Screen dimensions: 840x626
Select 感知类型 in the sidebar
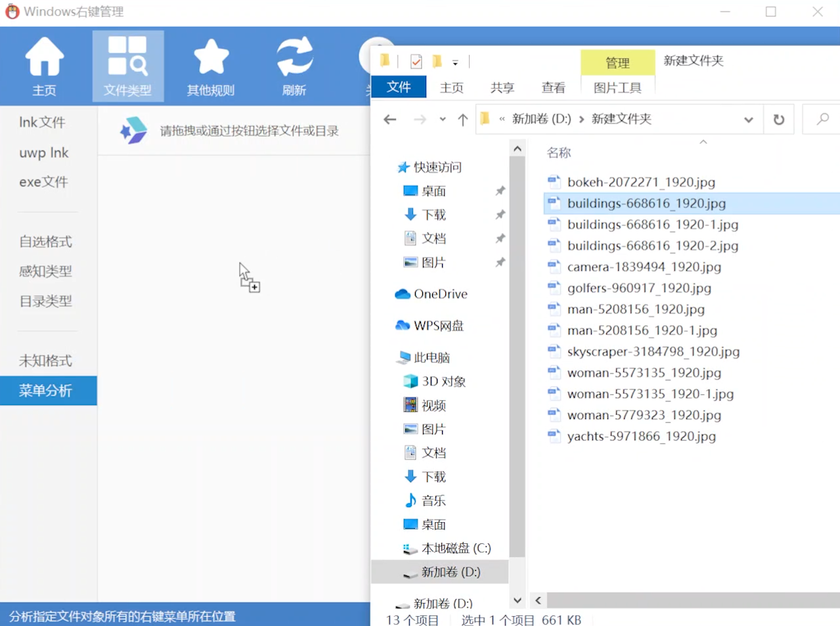45,271
